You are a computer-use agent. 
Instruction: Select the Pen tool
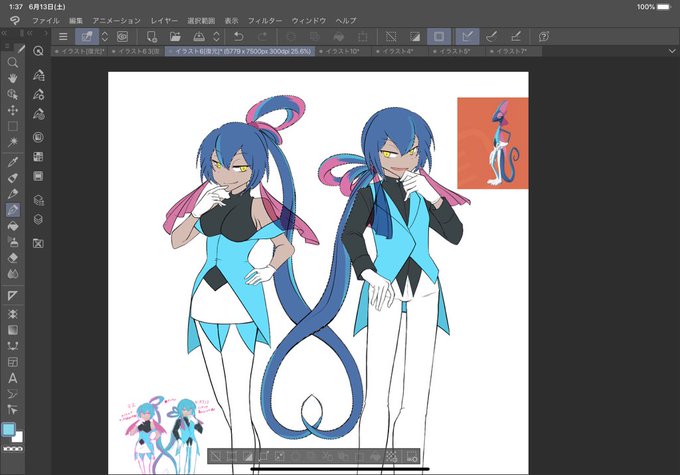click(x=13, y=178)
